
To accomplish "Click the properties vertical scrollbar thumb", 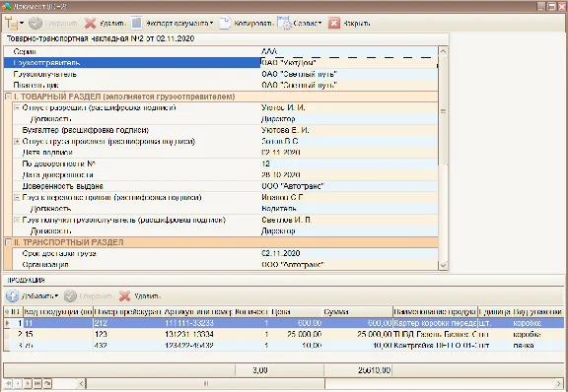I will [443, 110].
